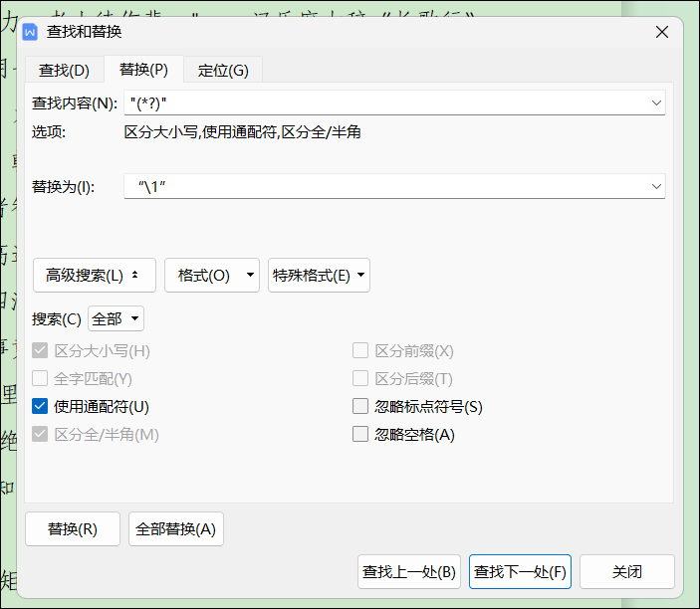
Task: Close the Find and Replace dialog
Action: coord(661,32)
